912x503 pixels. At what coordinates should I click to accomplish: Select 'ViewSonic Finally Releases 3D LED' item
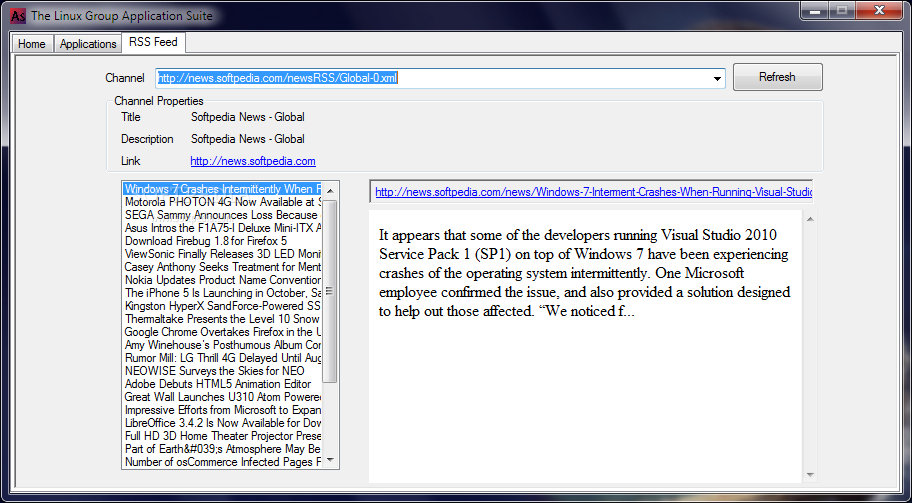click(x=222, y=254)
